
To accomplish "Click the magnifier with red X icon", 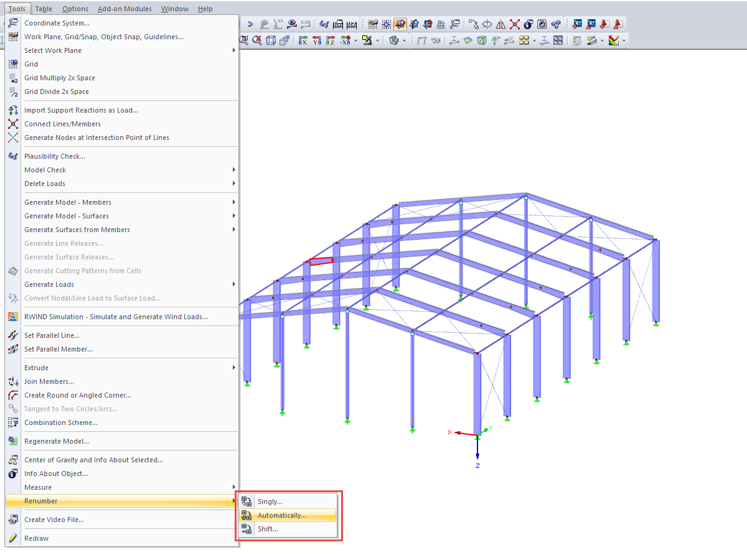I will pos(257,40).
